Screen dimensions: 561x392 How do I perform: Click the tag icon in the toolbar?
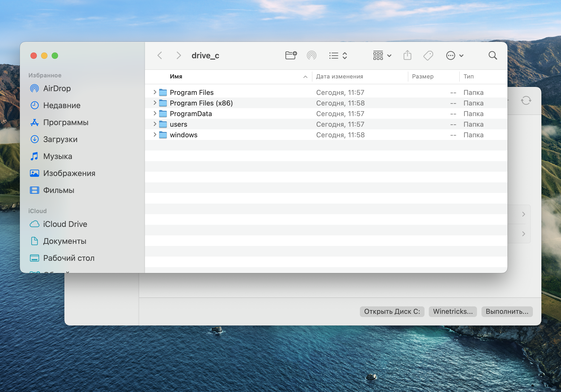click(428, 56)
